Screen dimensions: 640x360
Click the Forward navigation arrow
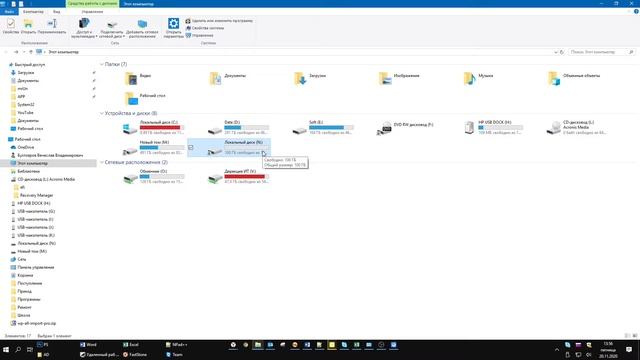(x=16, y=52)
